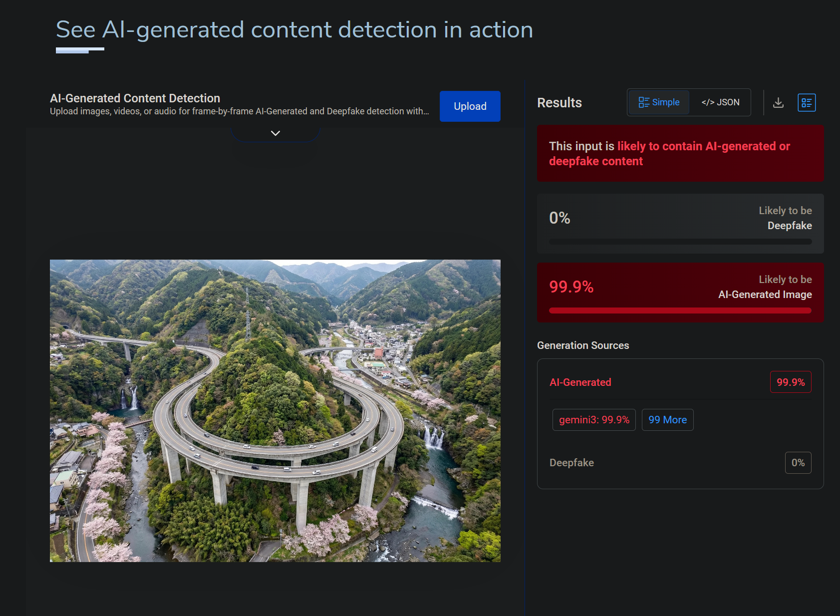840x616 pixels.
Task: Click the Deepfake 0% badge
Action: (798, 463)
